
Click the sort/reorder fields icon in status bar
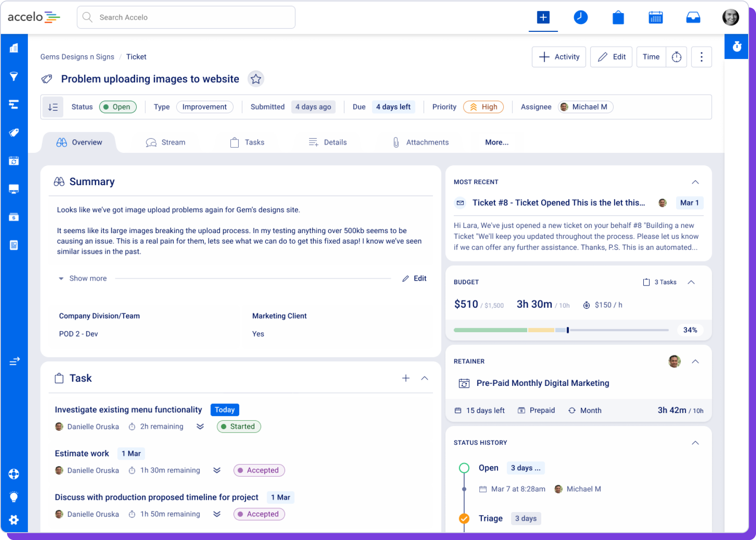click(53, 107)
